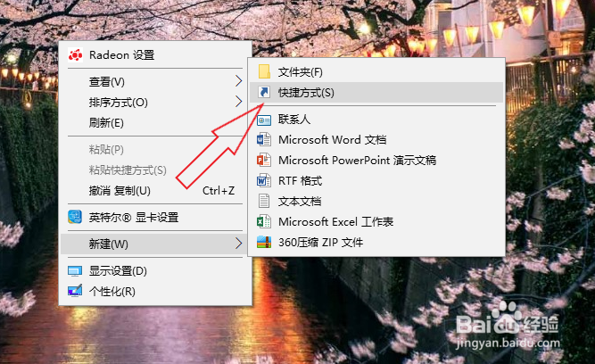Screen dimensions: 595x364
Task: Click the Intel graphics settings icon
Action: pos(75,217)
